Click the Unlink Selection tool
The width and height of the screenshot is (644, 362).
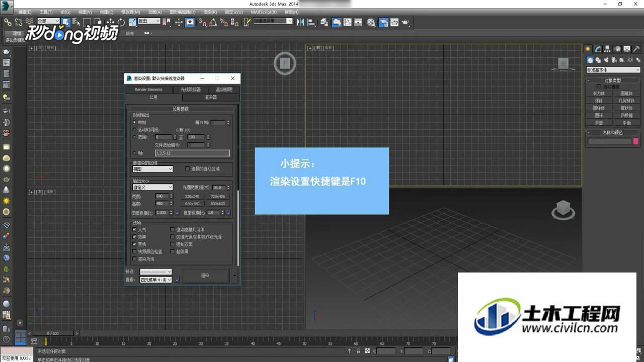click(x=19, y=22)
